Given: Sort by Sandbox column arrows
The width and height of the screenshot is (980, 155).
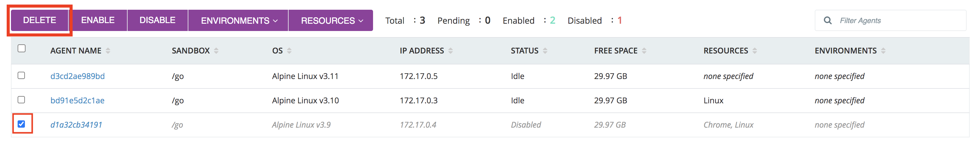Looking at the screenshot, I should (216, 51).
